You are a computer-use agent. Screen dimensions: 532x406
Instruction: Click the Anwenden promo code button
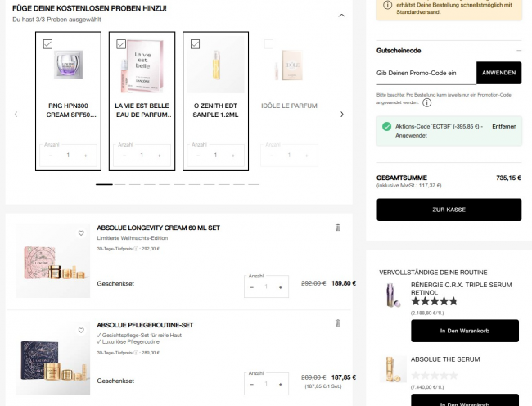coord(498,73)
